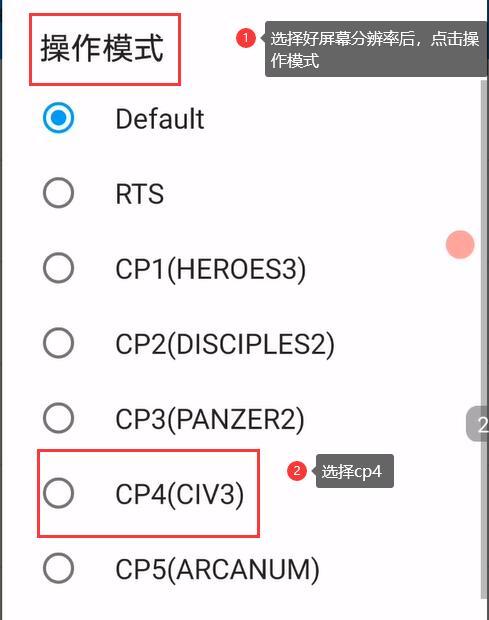Click the gray side tab labeled 2

pyautogui.click(x=478, y=423)
